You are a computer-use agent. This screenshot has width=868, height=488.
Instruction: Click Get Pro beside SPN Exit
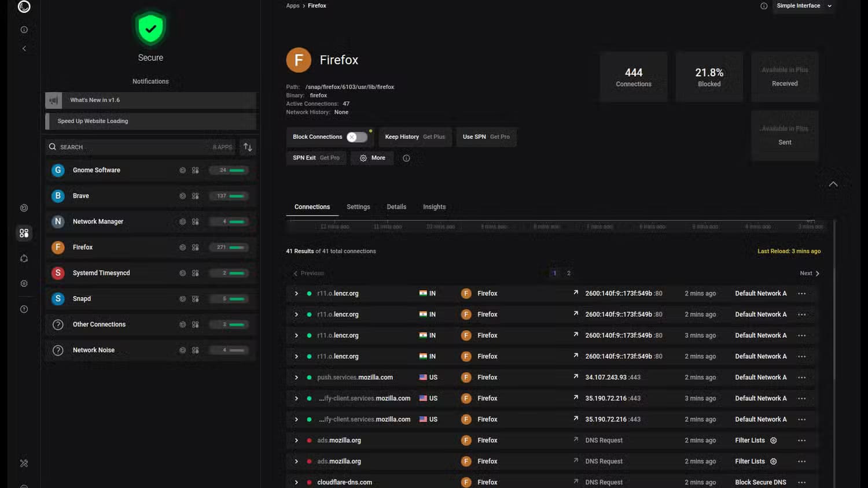pos(330,158)
